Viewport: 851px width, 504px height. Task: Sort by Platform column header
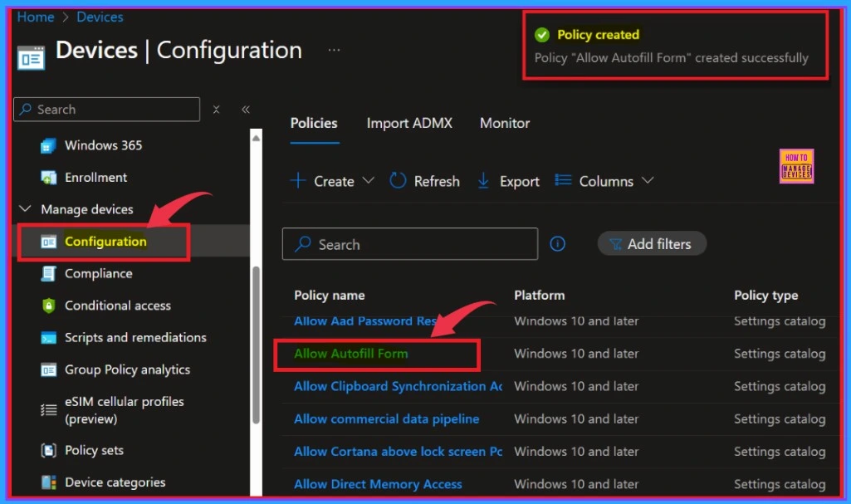[x=540, y=296]
